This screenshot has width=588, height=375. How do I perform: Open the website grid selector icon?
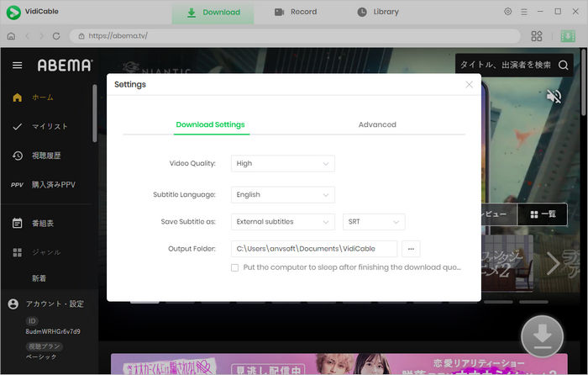537,36
